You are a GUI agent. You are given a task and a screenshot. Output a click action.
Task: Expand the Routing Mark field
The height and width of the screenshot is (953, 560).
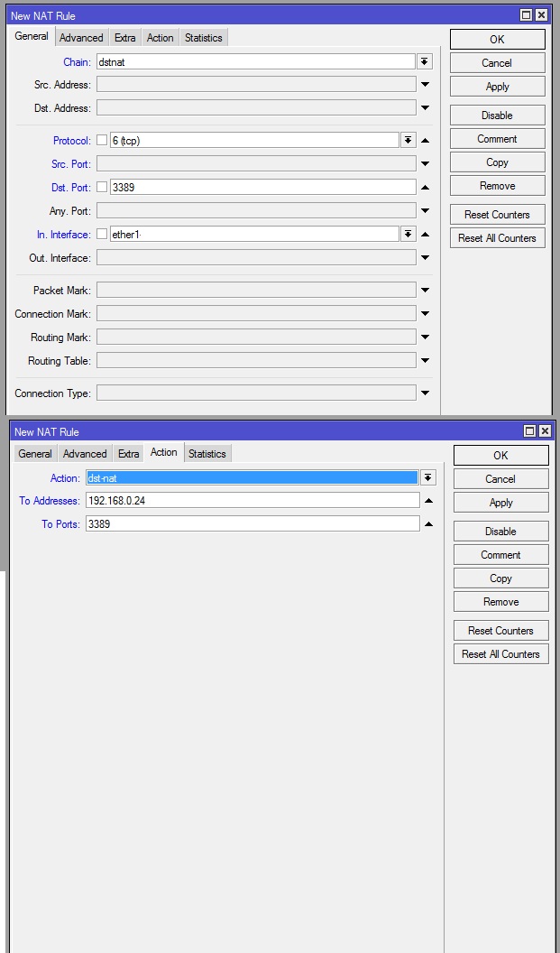tap(425, 338)
